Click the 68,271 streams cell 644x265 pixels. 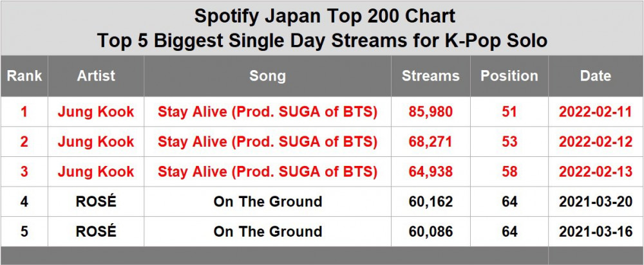pos(430,142)
